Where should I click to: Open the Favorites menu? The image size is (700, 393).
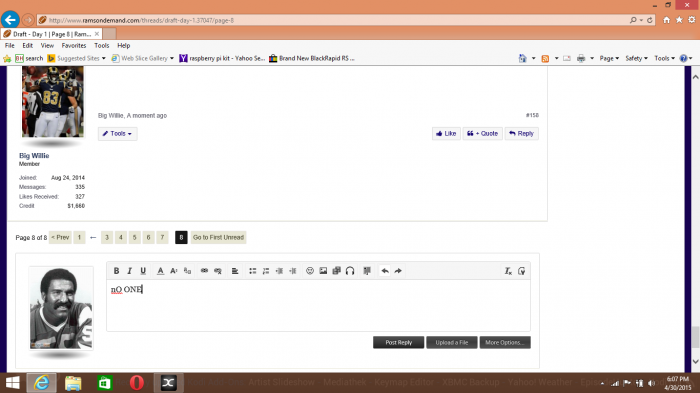[x=74, y=46]
